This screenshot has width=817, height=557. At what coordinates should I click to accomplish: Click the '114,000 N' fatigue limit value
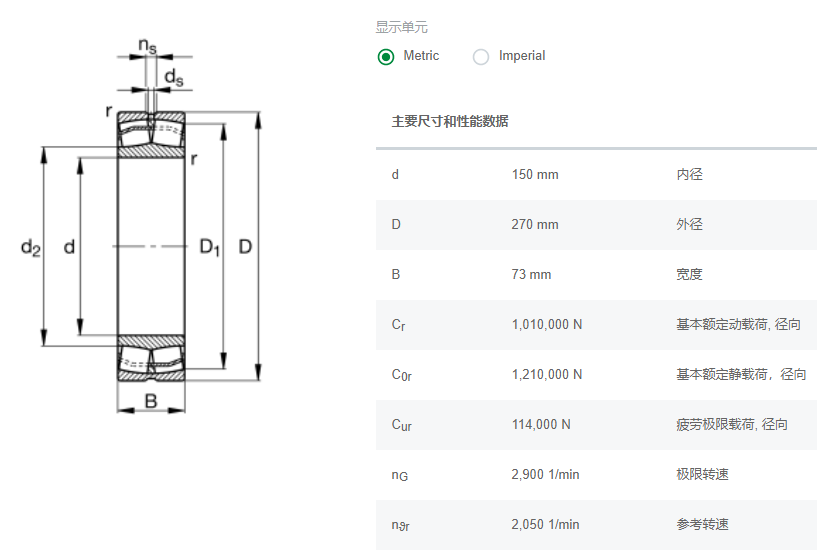click(541, 425)
